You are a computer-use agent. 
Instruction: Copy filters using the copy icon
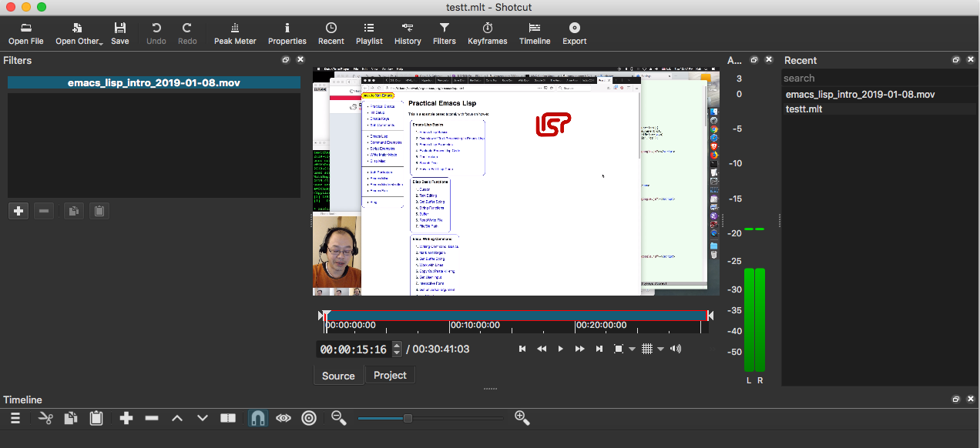(73, 210)
